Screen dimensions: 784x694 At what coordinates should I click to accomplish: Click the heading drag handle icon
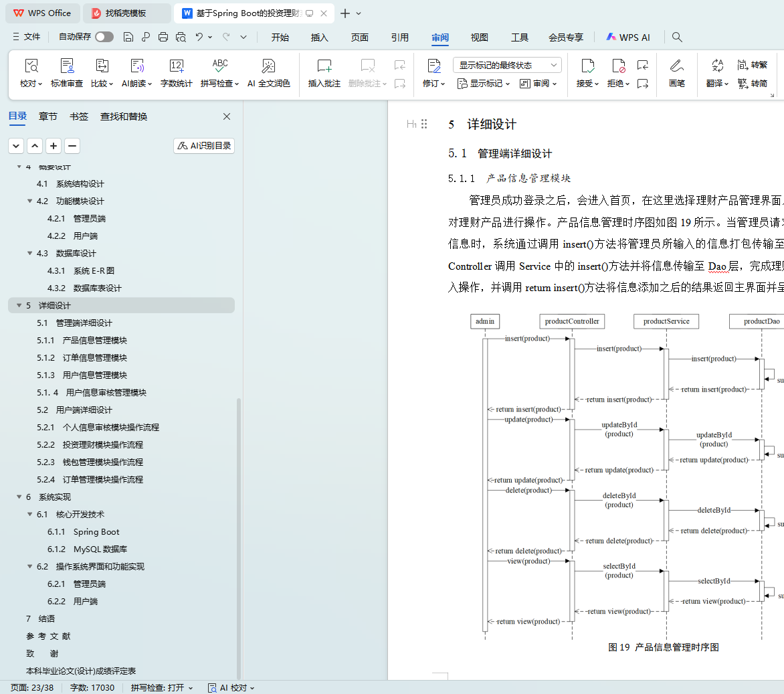[424, 124]
